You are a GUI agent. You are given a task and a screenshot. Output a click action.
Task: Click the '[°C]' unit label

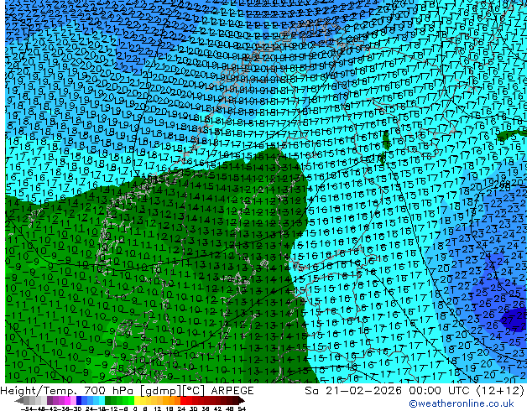[x=194, y=391]
